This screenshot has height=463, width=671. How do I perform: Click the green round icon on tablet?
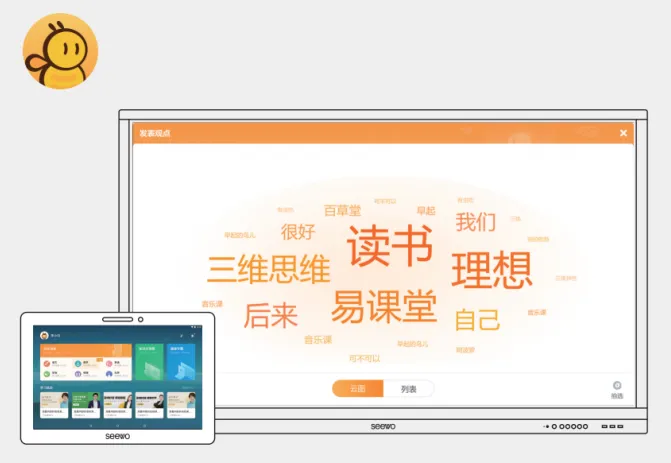[47, 374]
